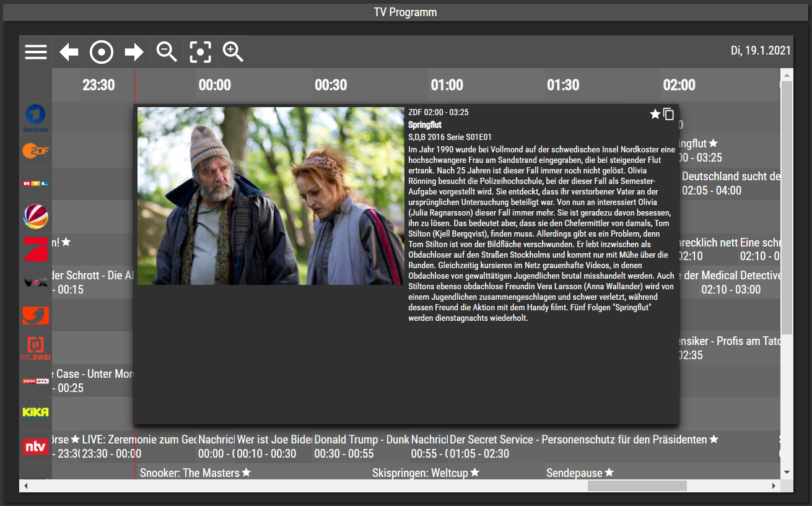
Task: Click the 01:00 time header
Action: pos(447,85)
